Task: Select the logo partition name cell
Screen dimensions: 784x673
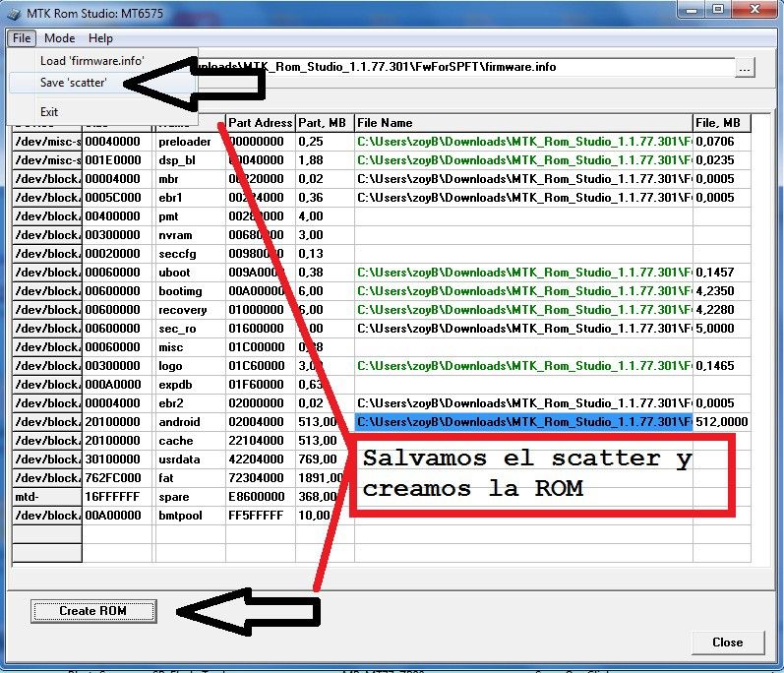Action: 190,366
